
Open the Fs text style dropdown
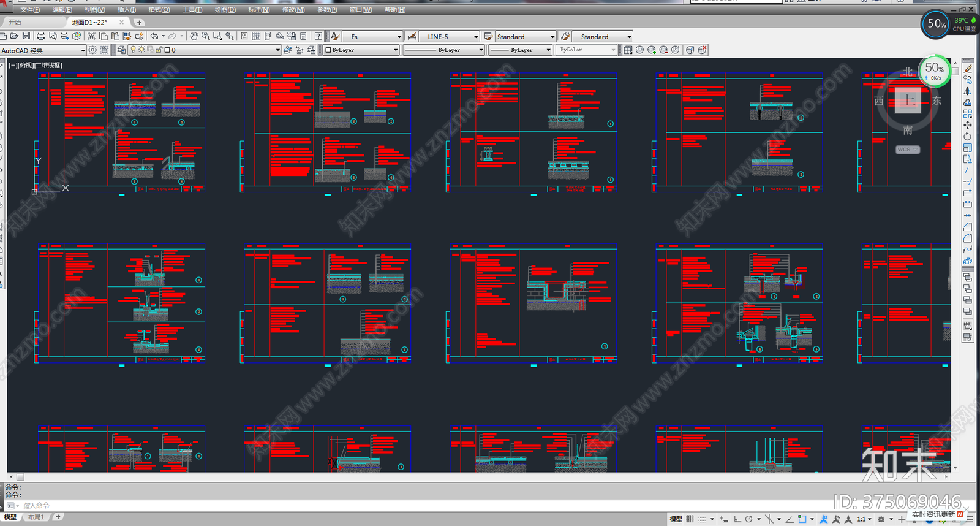399,37
